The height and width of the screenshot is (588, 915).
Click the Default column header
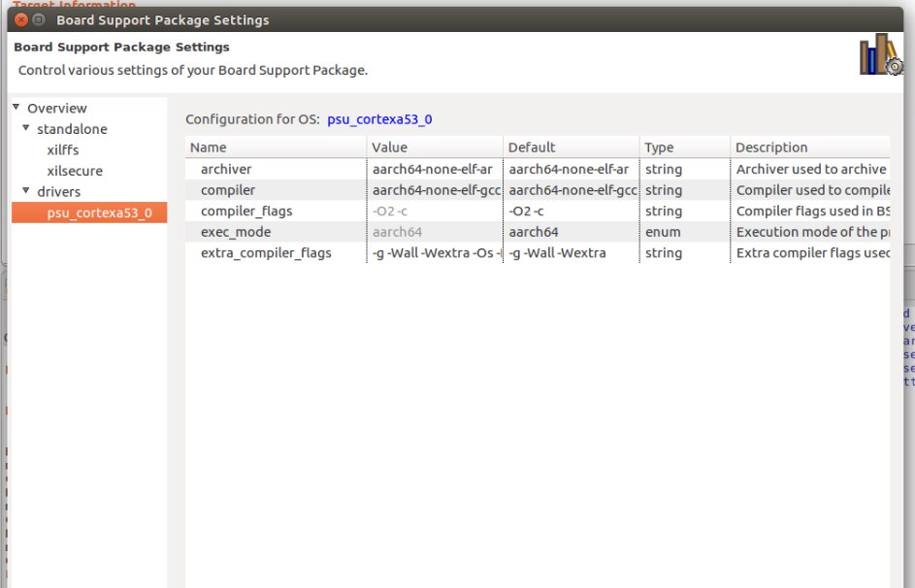[571, 147]
